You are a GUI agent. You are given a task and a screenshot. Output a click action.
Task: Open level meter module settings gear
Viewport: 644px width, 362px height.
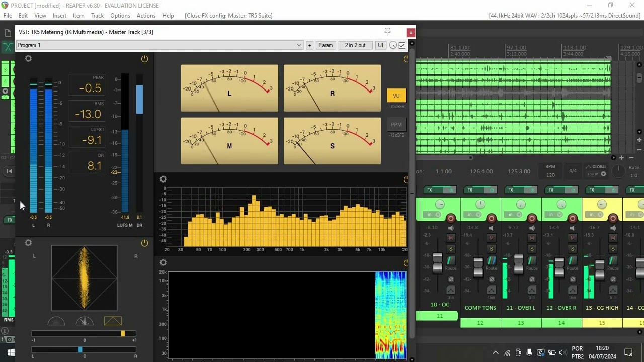[x=28, y=59]
